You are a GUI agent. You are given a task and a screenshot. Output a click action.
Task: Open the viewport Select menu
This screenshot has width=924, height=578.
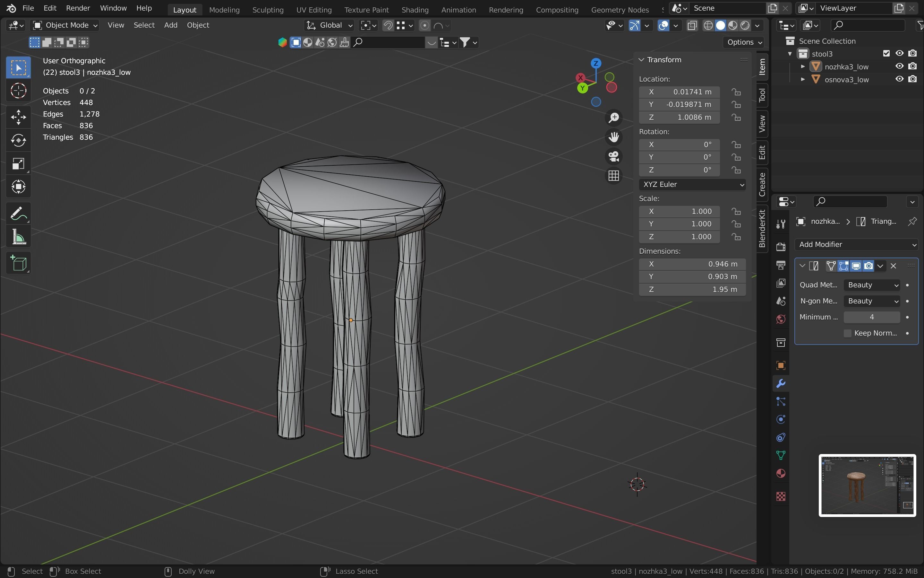pyautogui.click(x=144, y=25)
